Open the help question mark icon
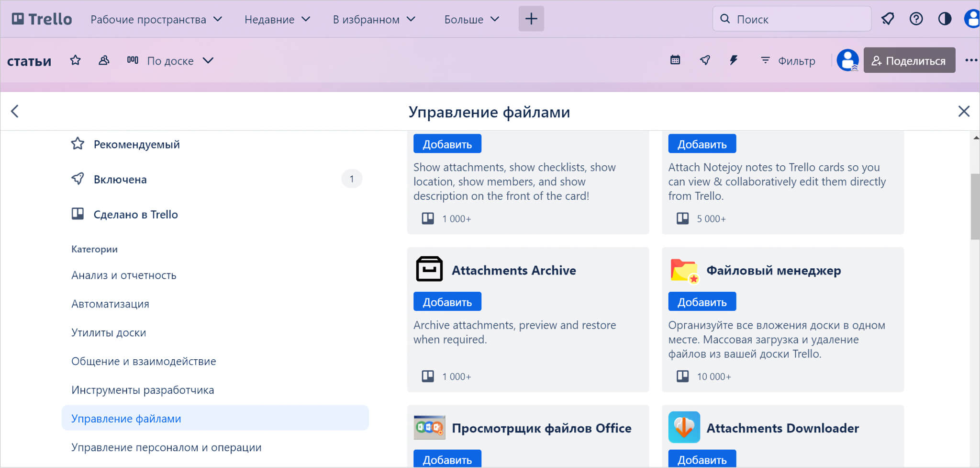 pyautogui.click(x=916, y=19)
